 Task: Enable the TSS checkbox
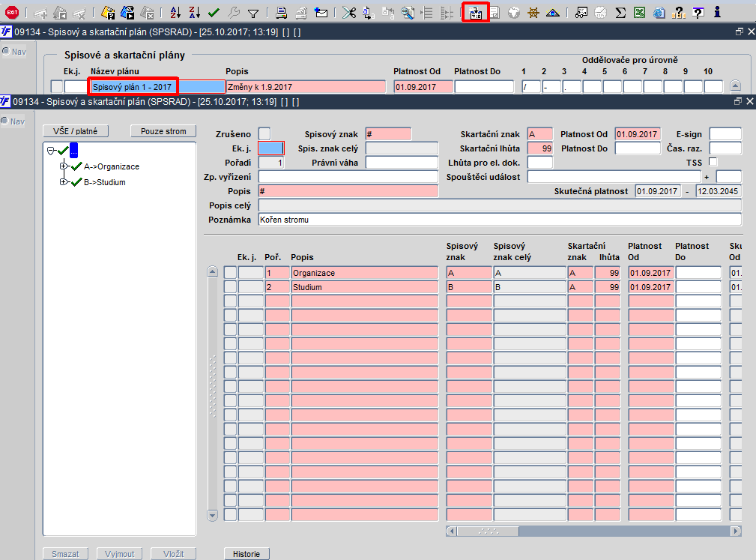[713, 162]
